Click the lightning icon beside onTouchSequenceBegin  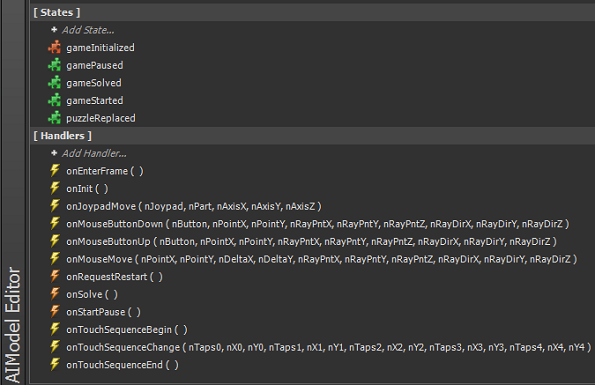55,330
